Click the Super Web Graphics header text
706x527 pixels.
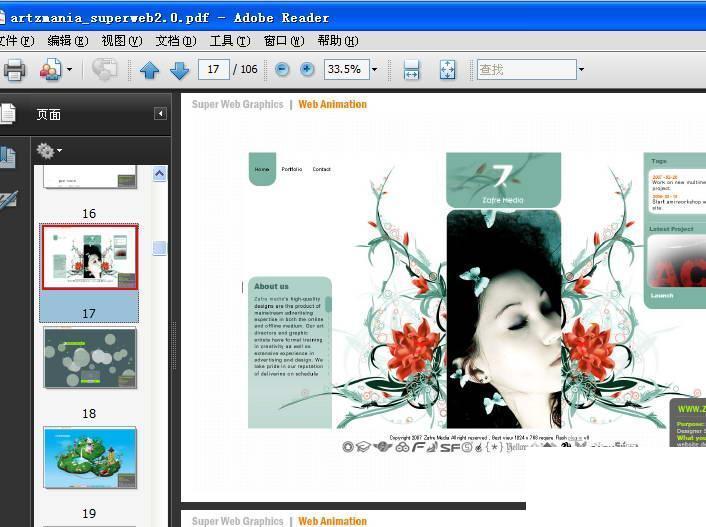[x=238, y=104]
